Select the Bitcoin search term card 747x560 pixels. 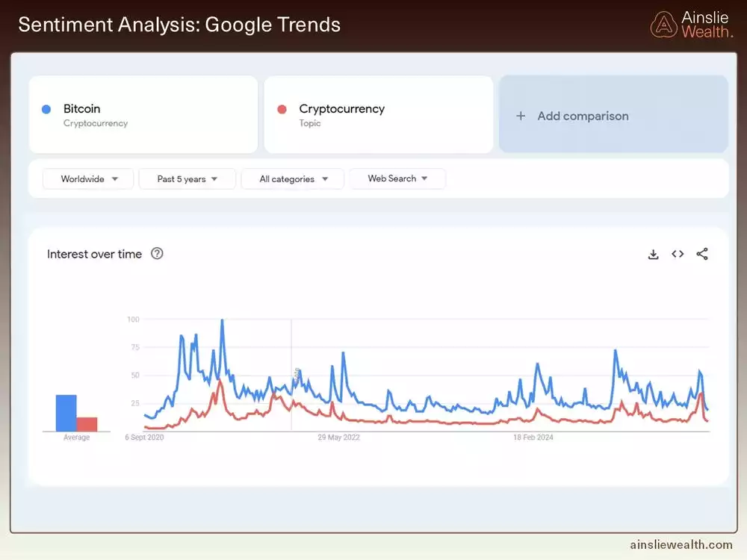143,113
